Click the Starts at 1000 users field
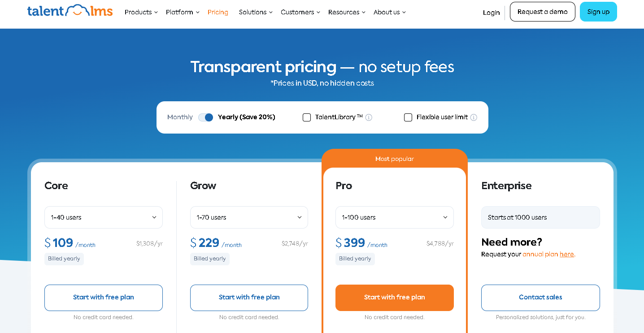The image size is (644, 333). coord(540,217)
